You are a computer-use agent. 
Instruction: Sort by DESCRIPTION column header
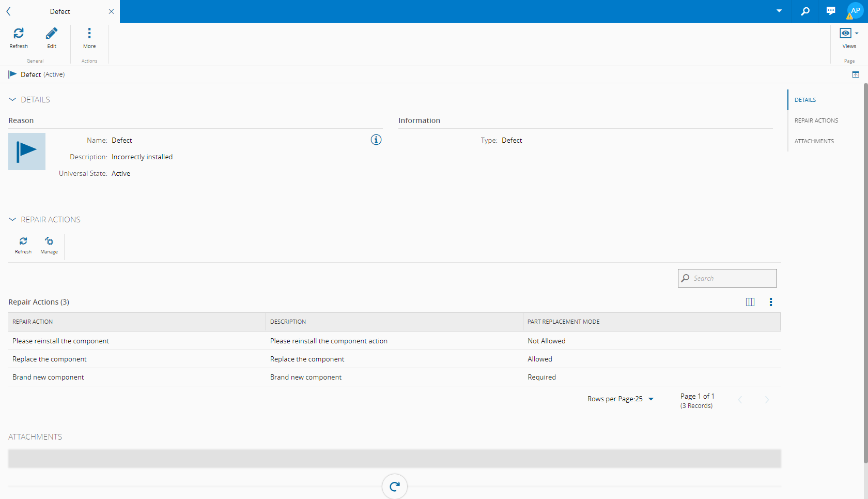[x=394, y=322]
